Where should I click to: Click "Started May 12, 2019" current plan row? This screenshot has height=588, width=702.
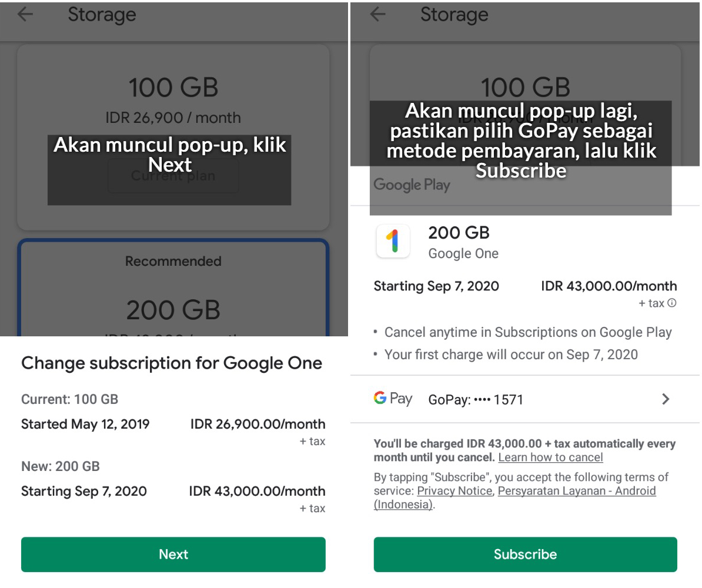click(x=85, y=425)
